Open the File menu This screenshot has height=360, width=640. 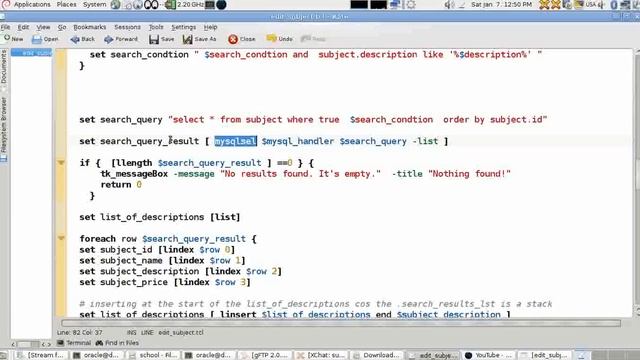[x=5, y=27]
